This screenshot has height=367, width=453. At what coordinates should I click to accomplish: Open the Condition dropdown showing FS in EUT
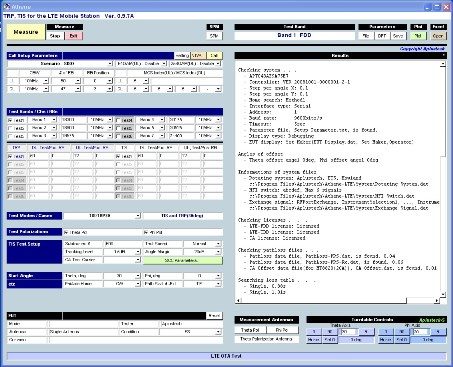click(x=218, y=332)
